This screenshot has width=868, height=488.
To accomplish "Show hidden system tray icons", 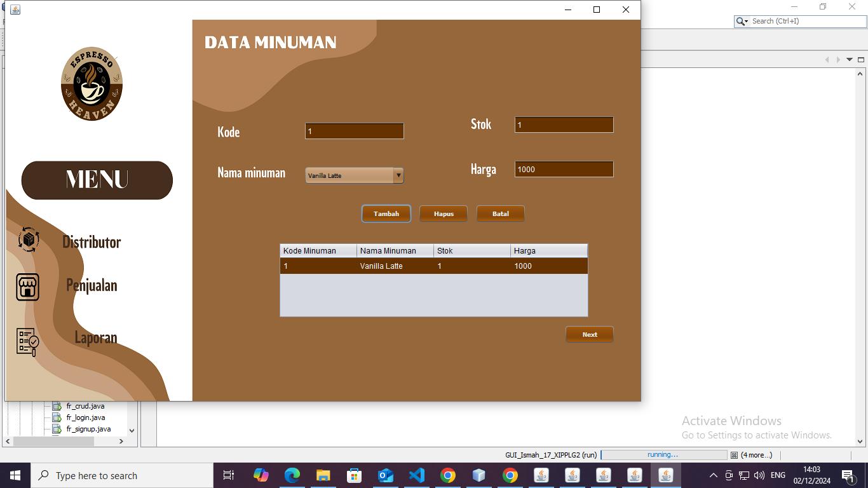I will [713, 475].
